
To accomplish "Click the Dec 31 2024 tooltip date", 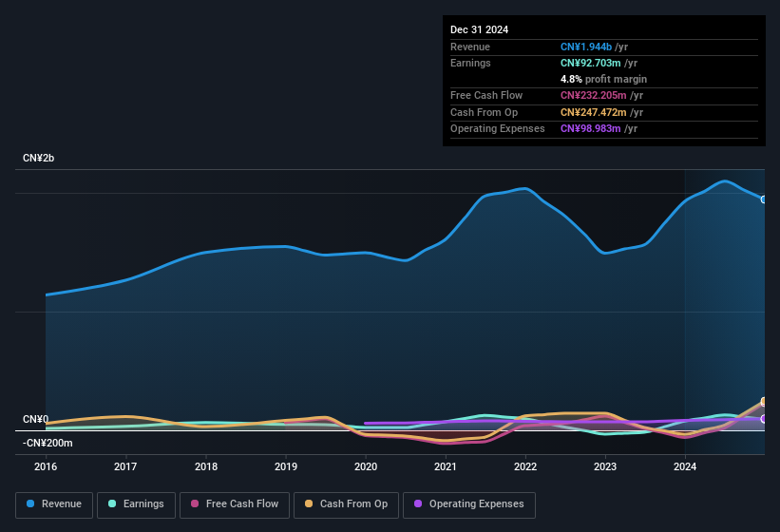I will tap(479, 29).
